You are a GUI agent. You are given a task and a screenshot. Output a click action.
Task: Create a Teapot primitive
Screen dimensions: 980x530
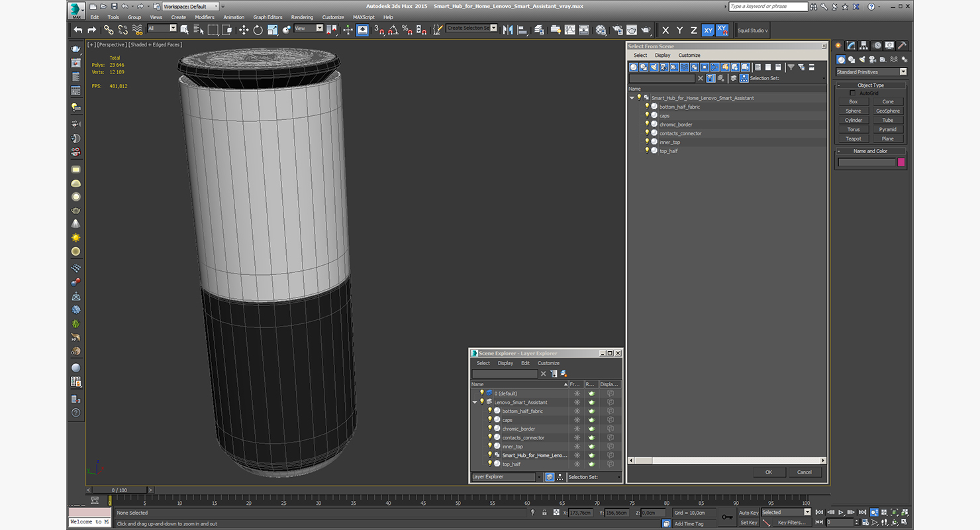click(854, 138)
